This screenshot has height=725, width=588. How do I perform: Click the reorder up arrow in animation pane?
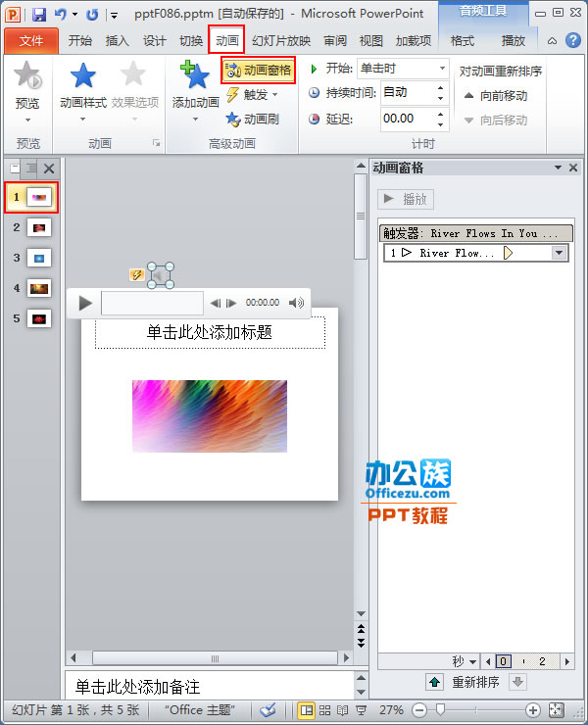point(434,682)
